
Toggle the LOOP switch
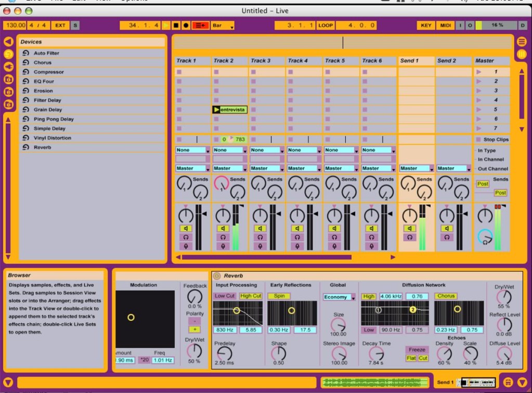(x=326, y=25)
